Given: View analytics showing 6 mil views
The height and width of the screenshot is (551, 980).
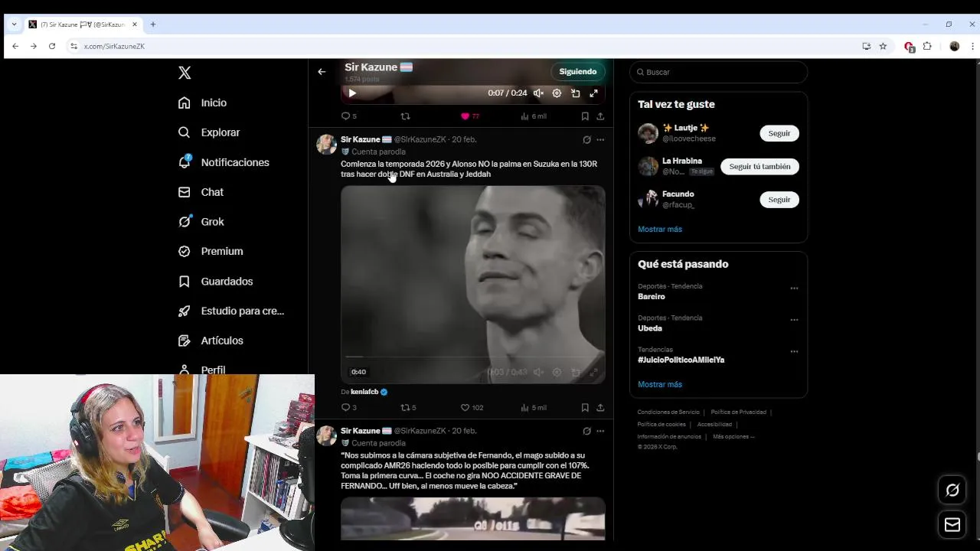Looking at the screenshot, I should [x=533, y=116].
